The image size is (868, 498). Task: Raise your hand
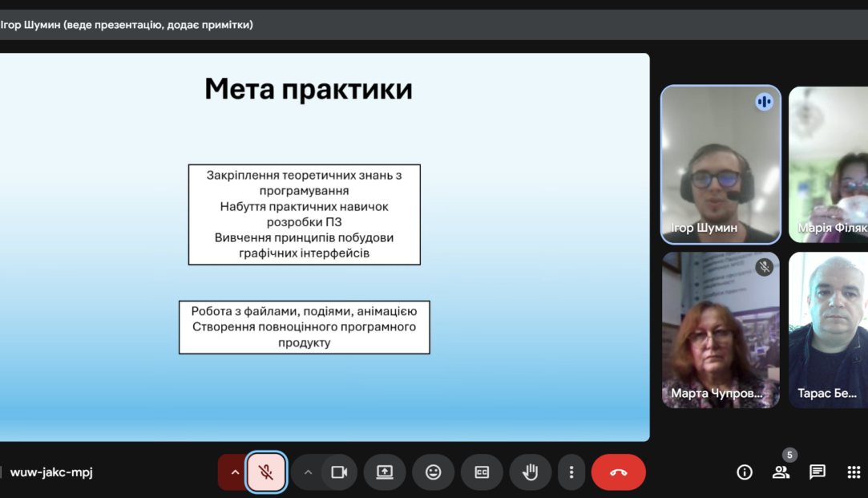pyautogui.click(x=531, y=472)
